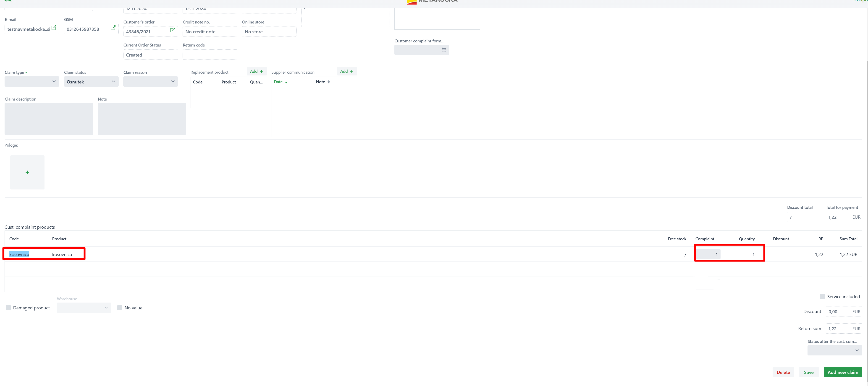Enable the Damaged product checkbox
This screenshot has width=868, height=386.
point(8,308)
